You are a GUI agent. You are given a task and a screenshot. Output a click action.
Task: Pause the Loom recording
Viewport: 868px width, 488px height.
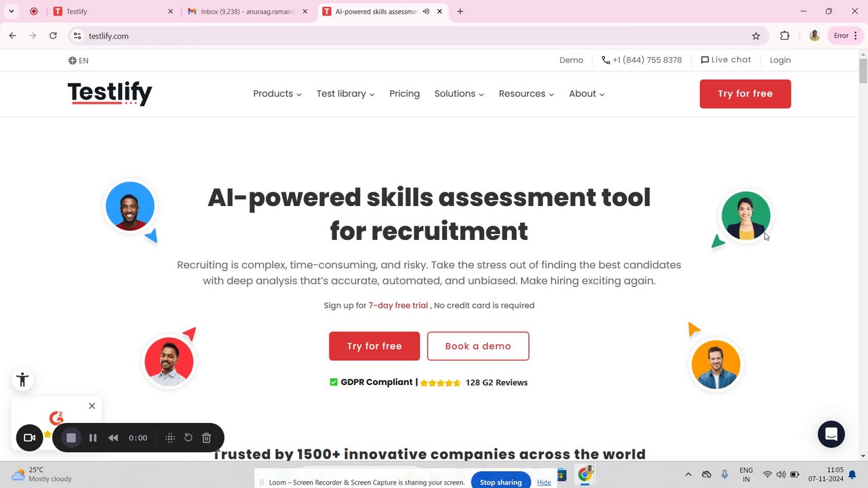click(x=93, y=438)
